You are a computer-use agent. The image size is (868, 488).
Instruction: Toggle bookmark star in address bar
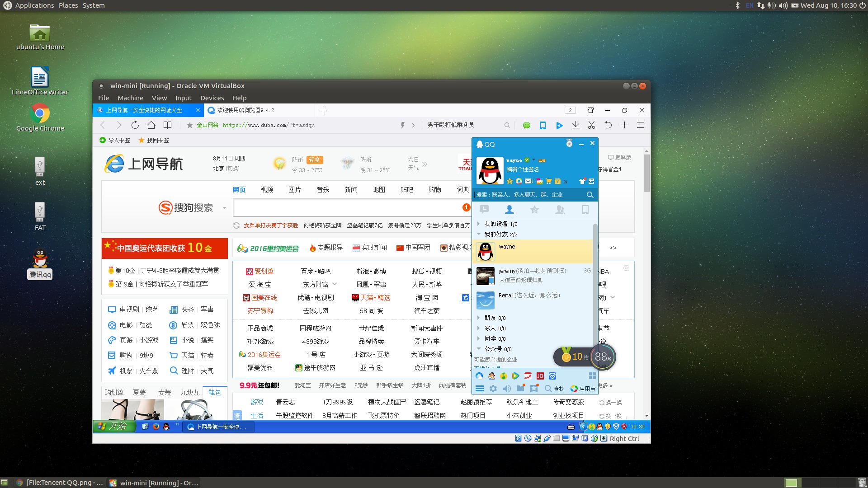click(190, 125)
